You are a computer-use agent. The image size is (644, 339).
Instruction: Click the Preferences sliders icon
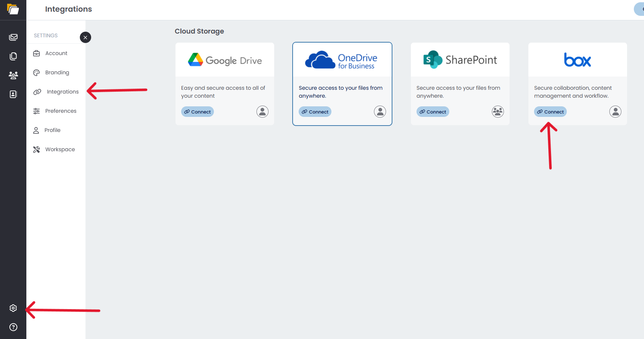(x=37, y=111)
